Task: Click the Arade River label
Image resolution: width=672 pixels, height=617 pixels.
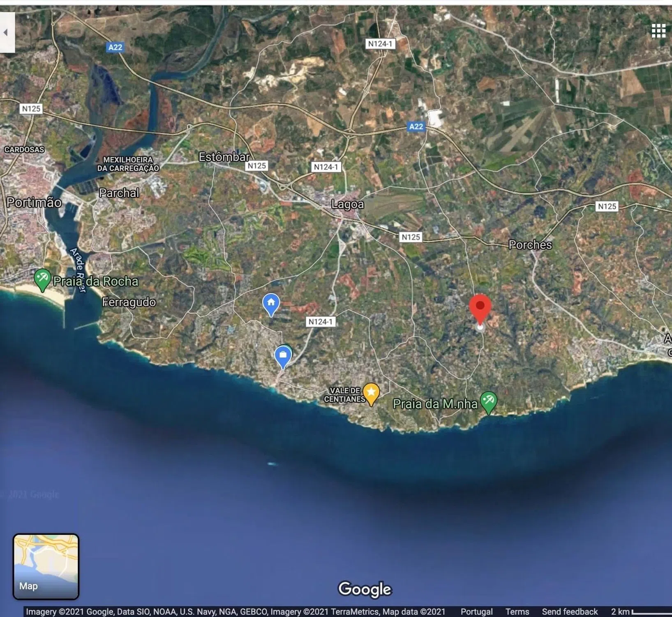Action: [x=78, y=270]
